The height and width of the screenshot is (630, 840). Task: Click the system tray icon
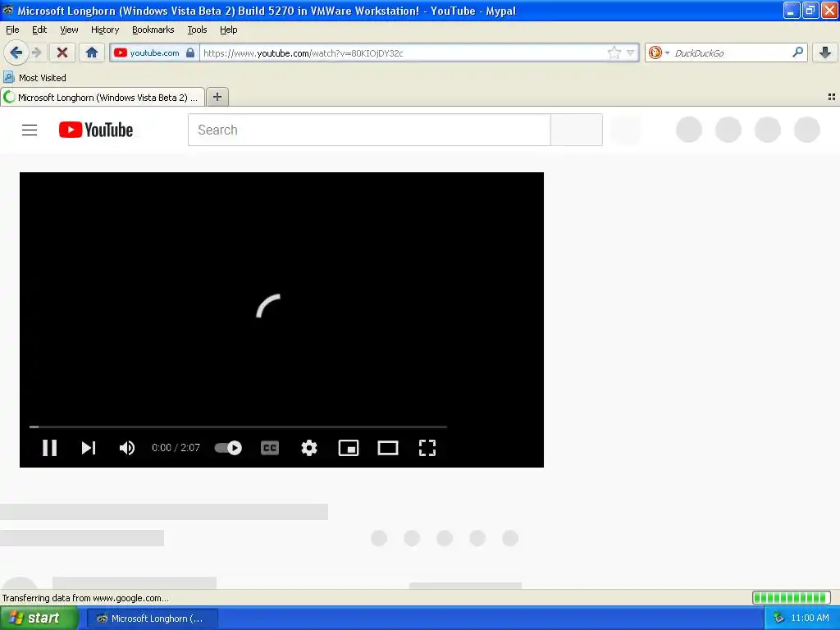778,619
